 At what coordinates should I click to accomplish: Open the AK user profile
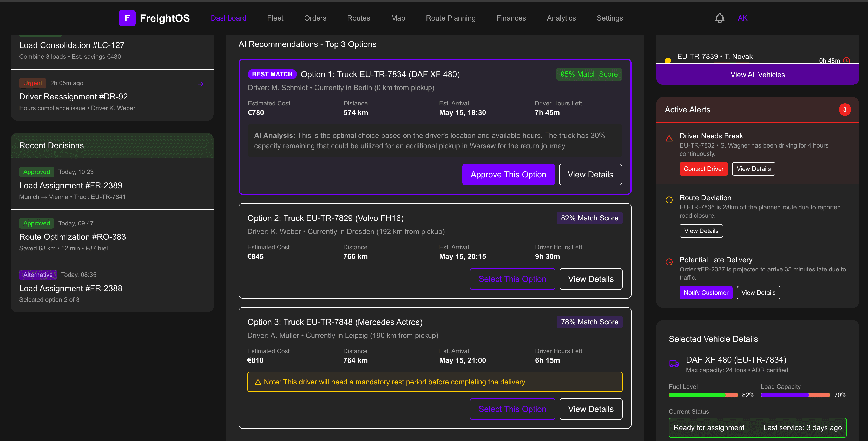click(x=742, y=18)
